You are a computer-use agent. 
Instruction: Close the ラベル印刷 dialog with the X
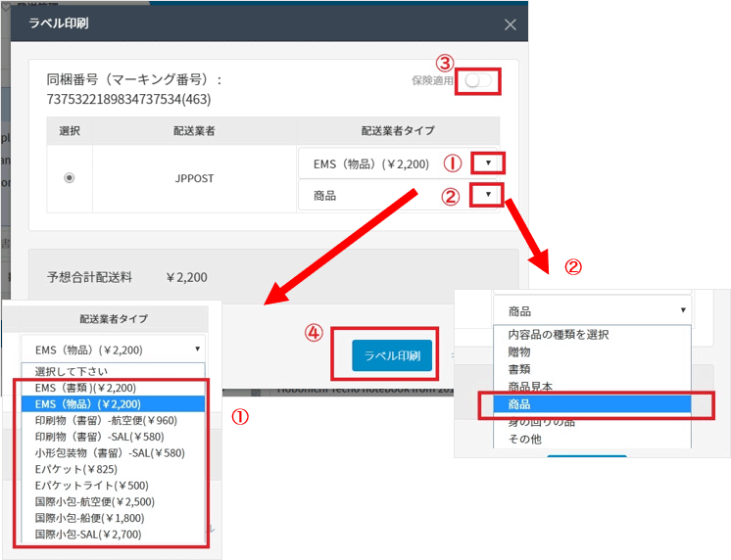pyautogui.click(x=510, y=24)
